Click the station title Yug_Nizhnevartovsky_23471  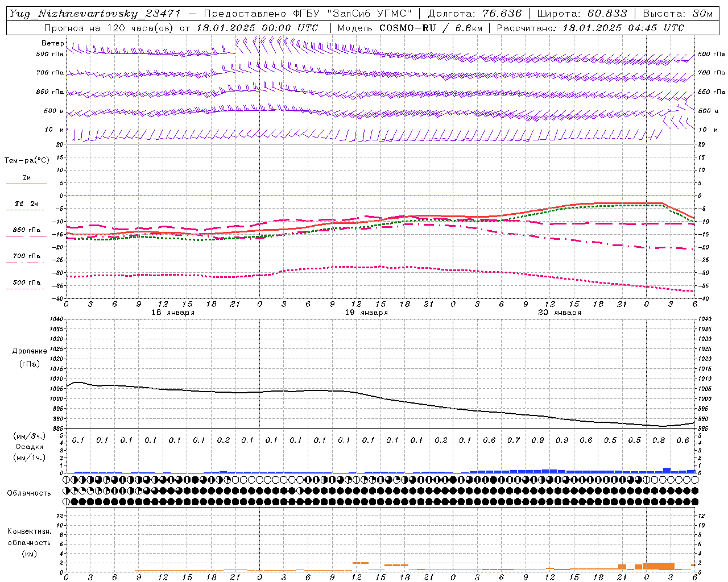(x=96, y=14)
